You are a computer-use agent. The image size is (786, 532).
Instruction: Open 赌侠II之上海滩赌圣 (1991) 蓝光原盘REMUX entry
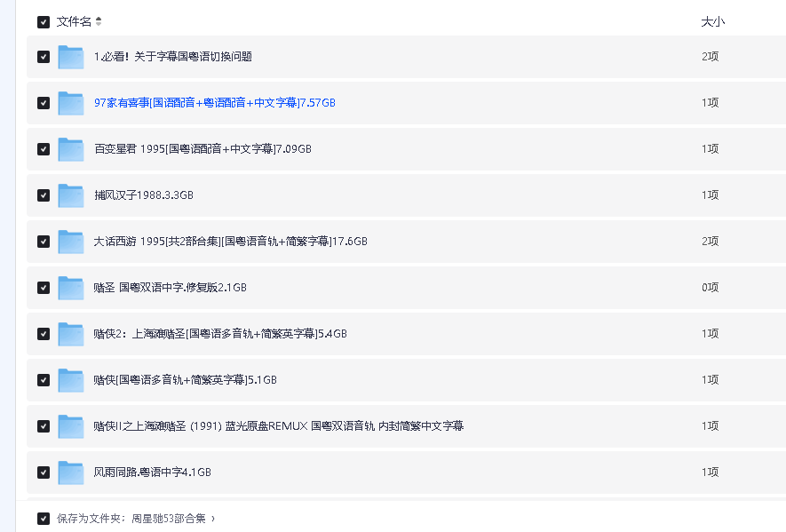[x=278, y=426]
